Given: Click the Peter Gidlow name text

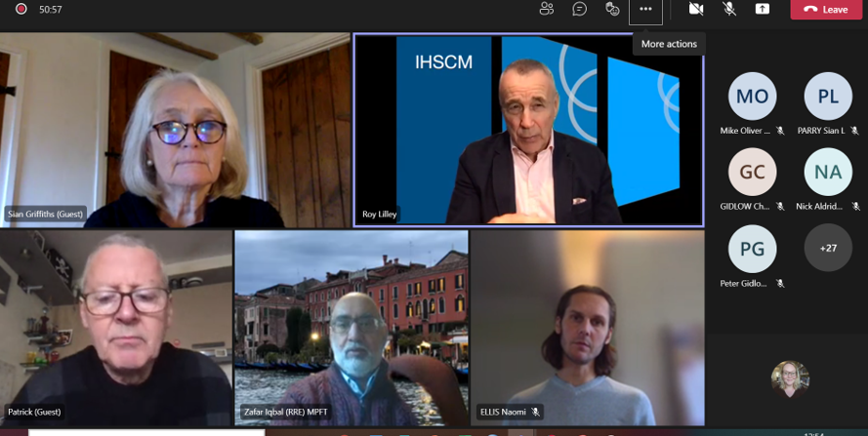Looking at the screenshot, I should 745,283.
